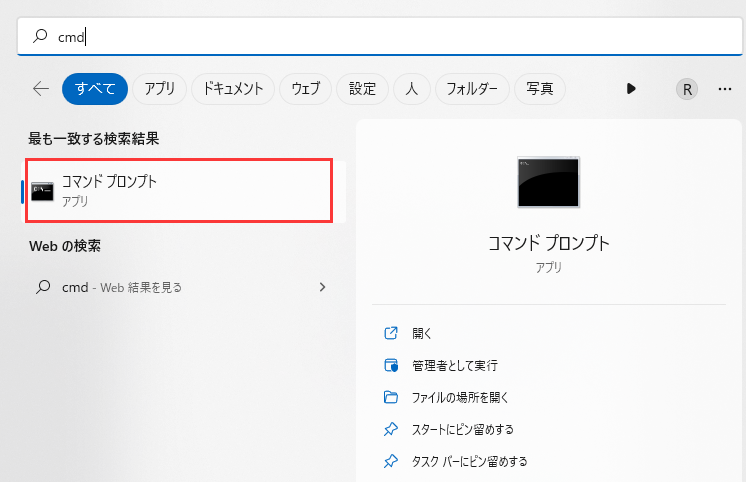Click the cmd web search magnifier icon

point(43,287)
